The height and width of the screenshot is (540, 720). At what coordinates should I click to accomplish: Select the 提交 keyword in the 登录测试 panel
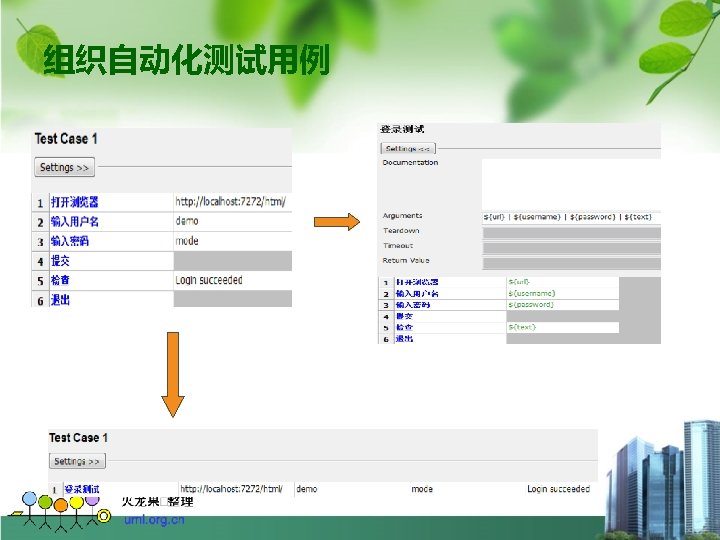tap(450, 316)
